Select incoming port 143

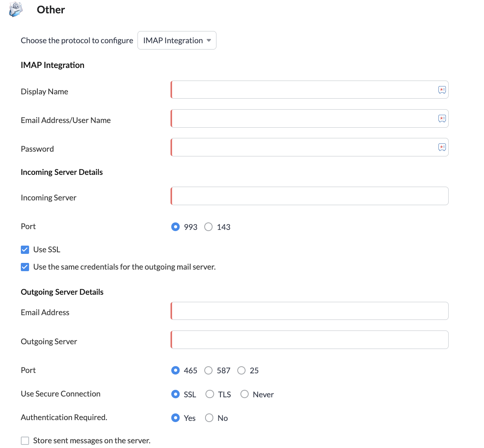point(209,227)
